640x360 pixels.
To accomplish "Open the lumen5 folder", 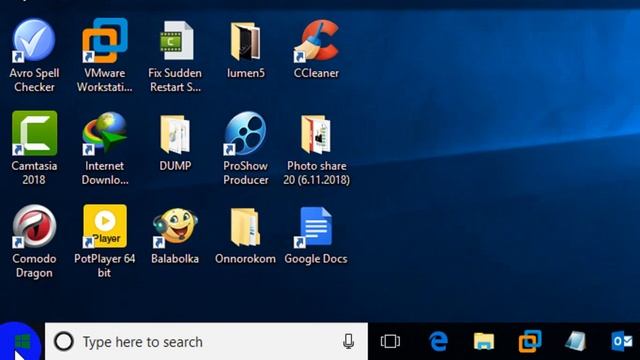I will tap(245, 41).
